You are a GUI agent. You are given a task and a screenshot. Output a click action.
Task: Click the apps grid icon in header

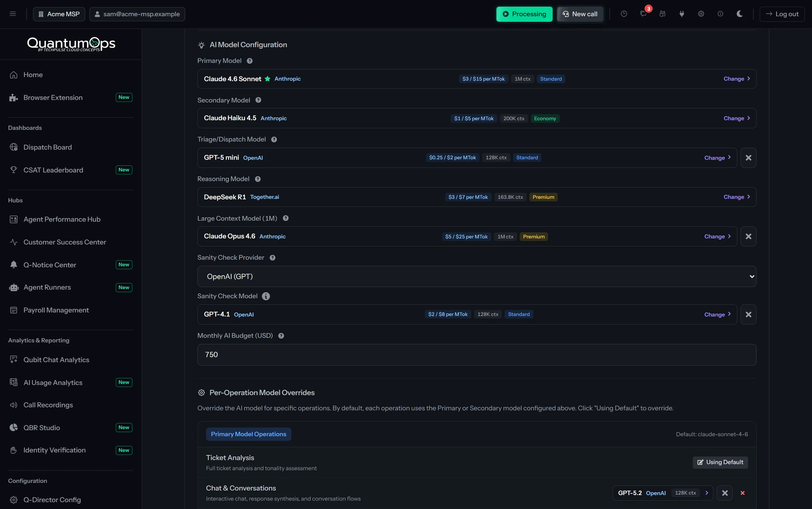pyautogui.click(x=662, y=14)
